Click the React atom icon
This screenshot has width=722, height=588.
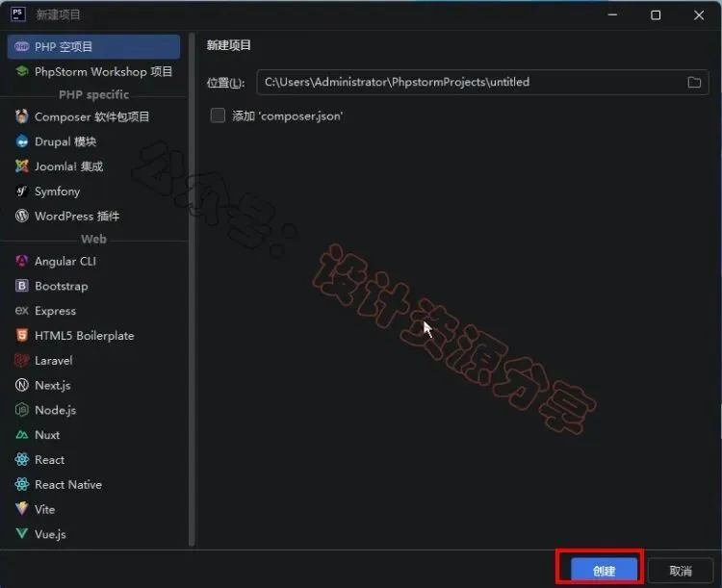21,460
